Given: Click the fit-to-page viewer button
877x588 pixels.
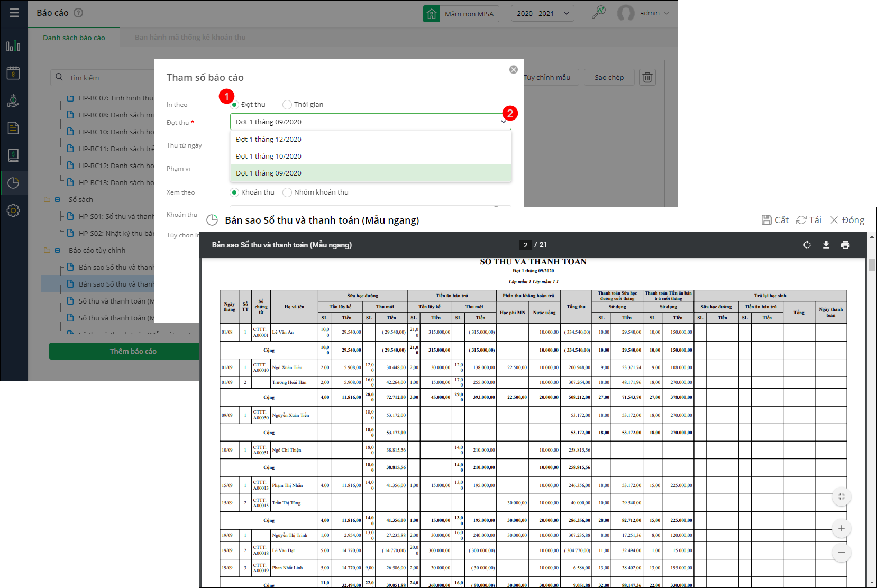Looking at the screenshot, I should pyautogui.click(x=842, y=497).
